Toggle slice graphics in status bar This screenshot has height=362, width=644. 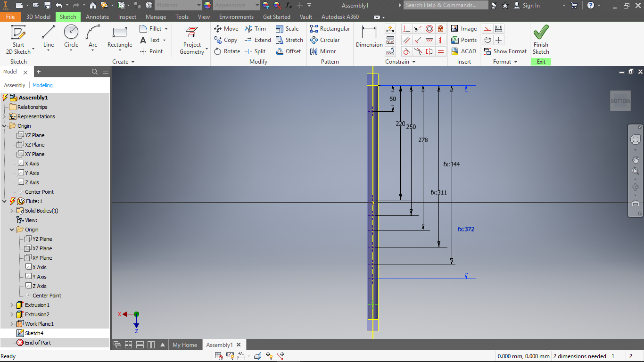(x=258, y=356)
